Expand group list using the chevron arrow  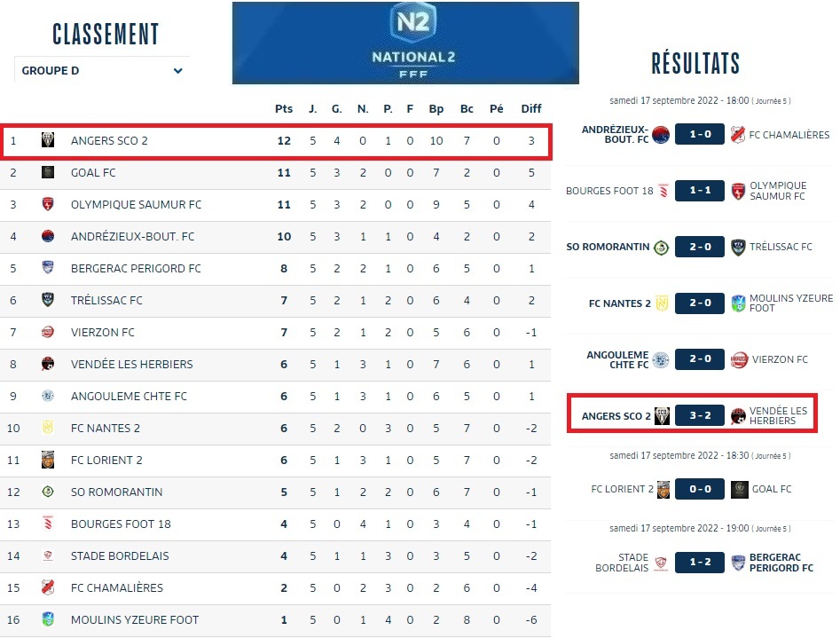pyautogui.click(x=178, y=70)
